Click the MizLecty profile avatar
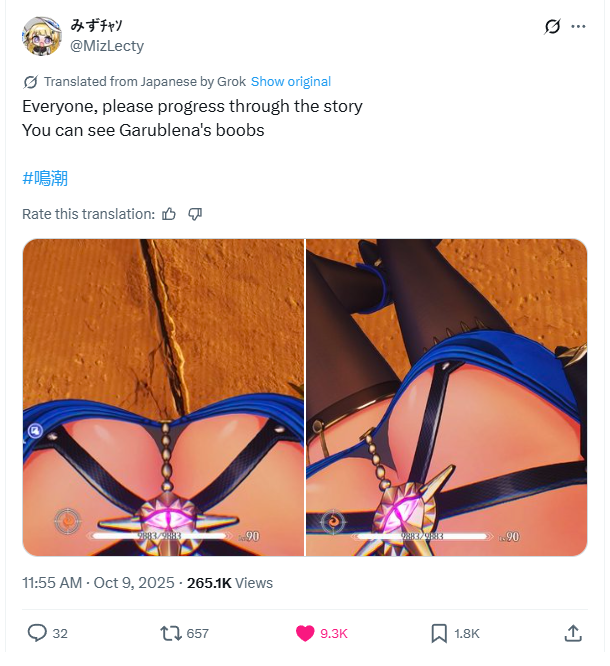 [42, 36]
